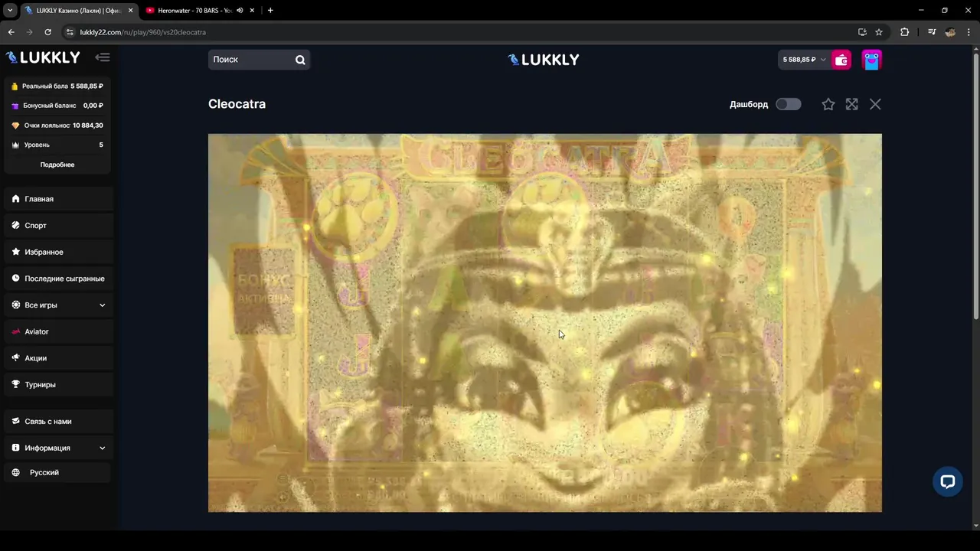Image resolution: width=980 pixels, height=551 pixels.
Task: Click the ball icon beside Спорт
Action: pyautogui.click(x=16, y=226)
